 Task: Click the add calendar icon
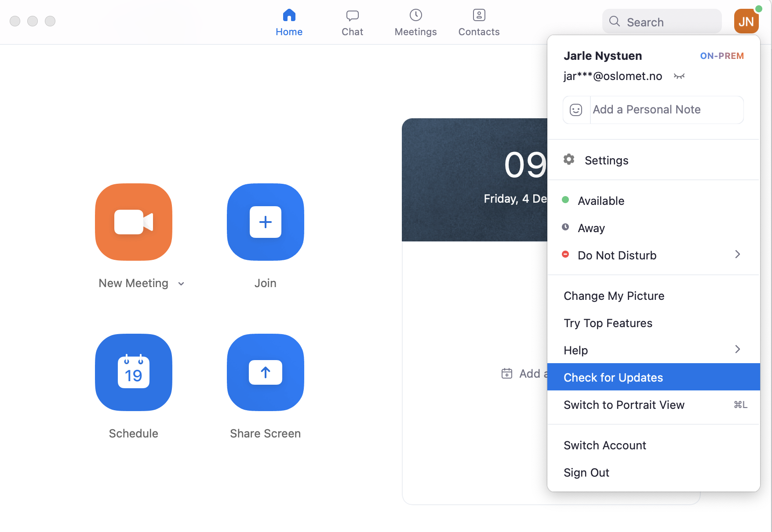click(x=507, y=374)
